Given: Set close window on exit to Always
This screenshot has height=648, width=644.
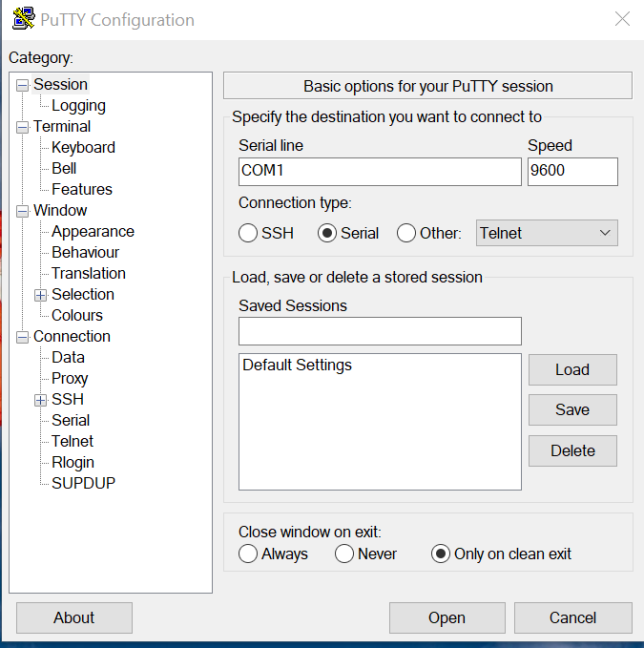Looking at the screenshot, I should click(249, 554).
